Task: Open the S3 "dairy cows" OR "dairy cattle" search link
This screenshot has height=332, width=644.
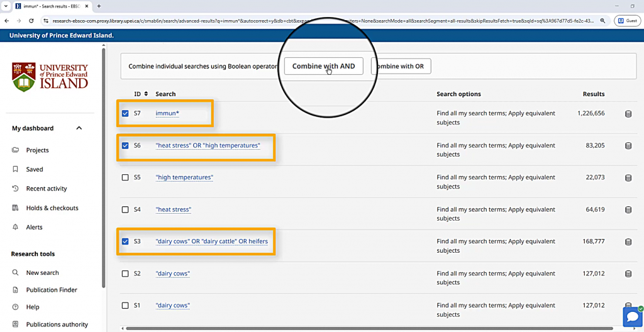Action: coord(216,241)
